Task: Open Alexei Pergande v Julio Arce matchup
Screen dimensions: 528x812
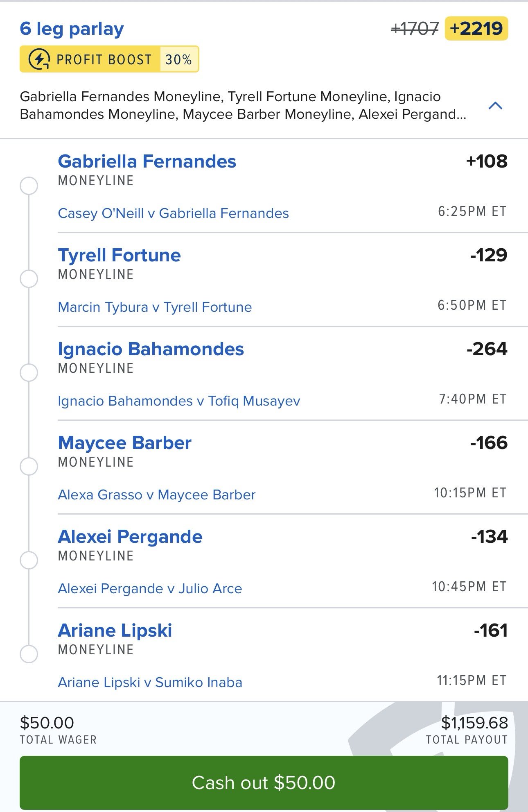Action: (150, 589)
